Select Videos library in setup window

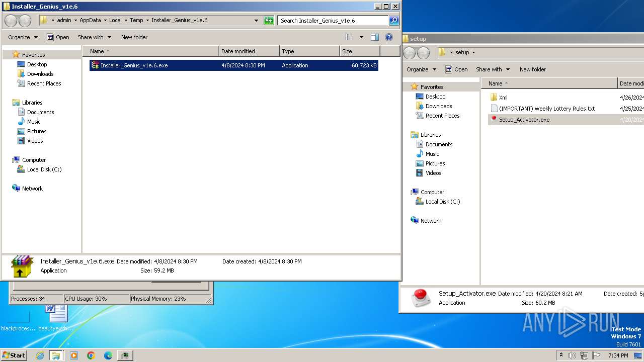[x=428, y=173]
